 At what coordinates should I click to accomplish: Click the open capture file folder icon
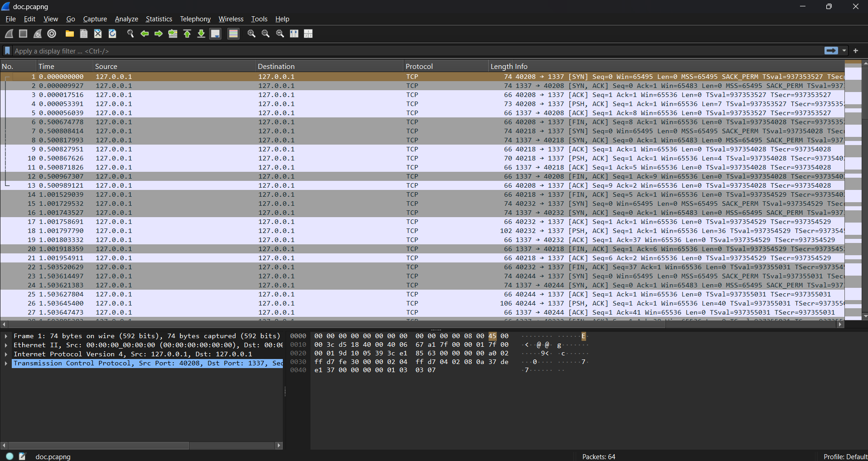tap(70, 34)
